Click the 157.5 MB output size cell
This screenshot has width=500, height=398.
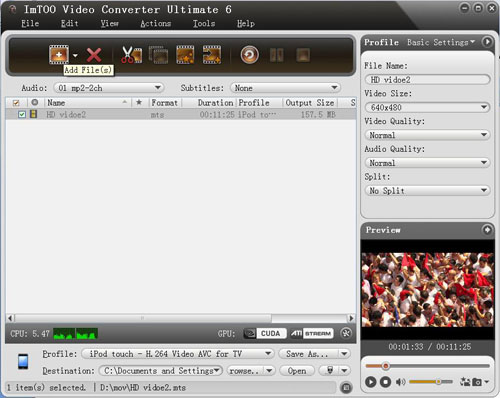318,115
